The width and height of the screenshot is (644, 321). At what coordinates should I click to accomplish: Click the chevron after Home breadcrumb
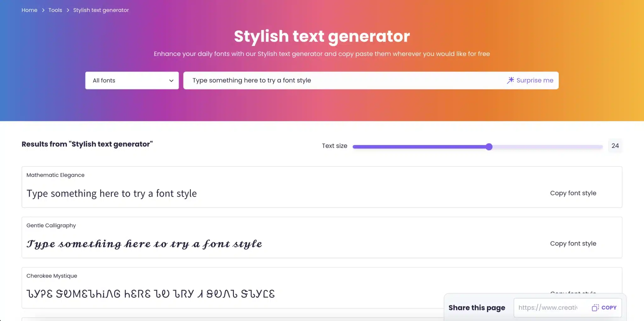(x=43, y=10)
